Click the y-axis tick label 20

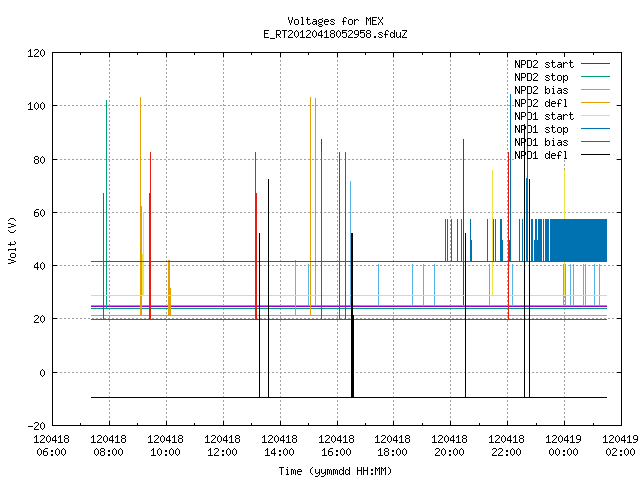(x=39, y=319)
